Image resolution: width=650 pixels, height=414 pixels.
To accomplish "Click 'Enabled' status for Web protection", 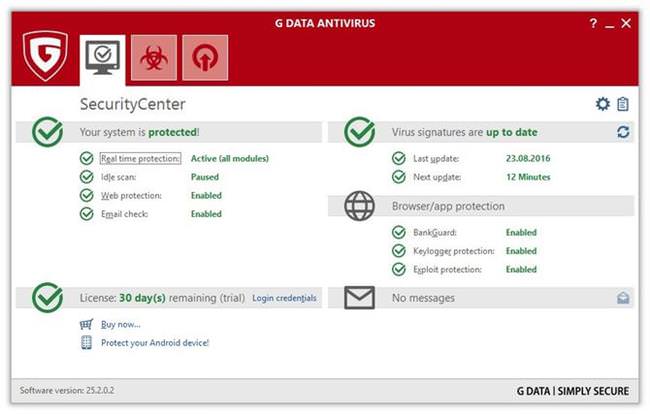I will pyautogui.click(x=206, y=195).
